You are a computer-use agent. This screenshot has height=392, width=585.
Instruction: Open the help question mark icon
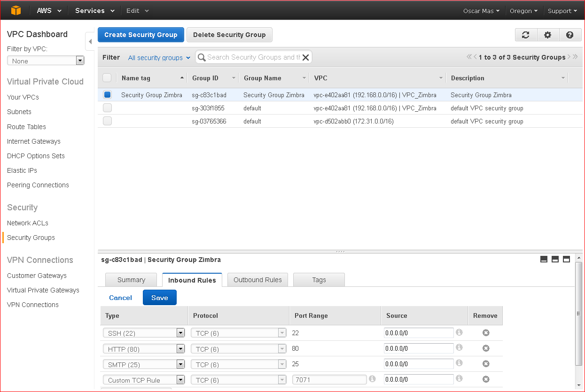pos(569,35)
